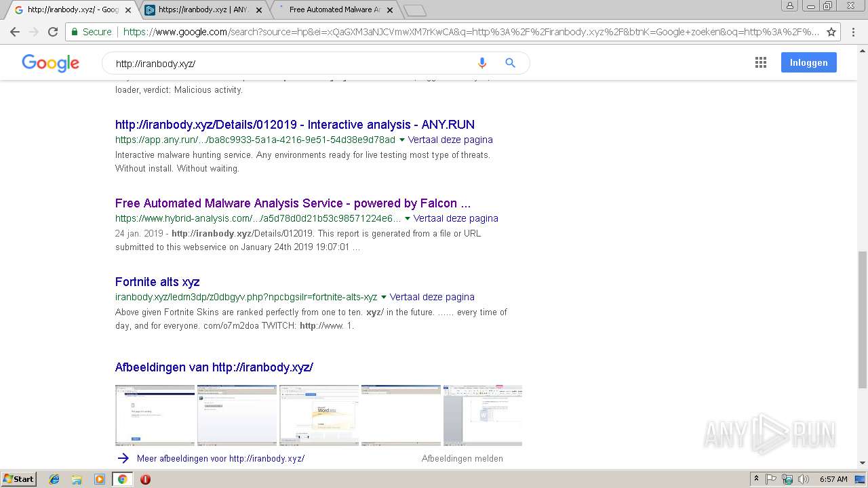
Task: Click the Secure padlock site info
Action: [x=92, y=32]
